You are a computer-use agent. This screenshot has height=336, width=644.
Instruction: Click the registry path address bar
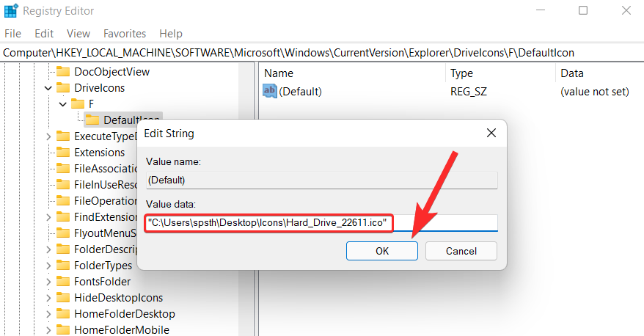click(x=322, y=53)
